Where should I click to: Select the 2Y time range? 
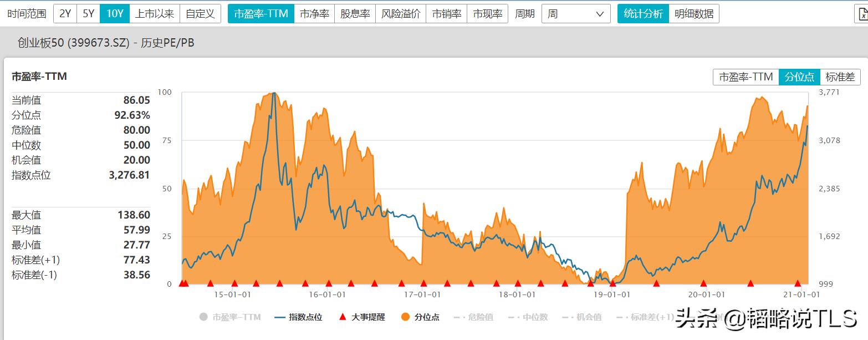click(x=65, y=13)
